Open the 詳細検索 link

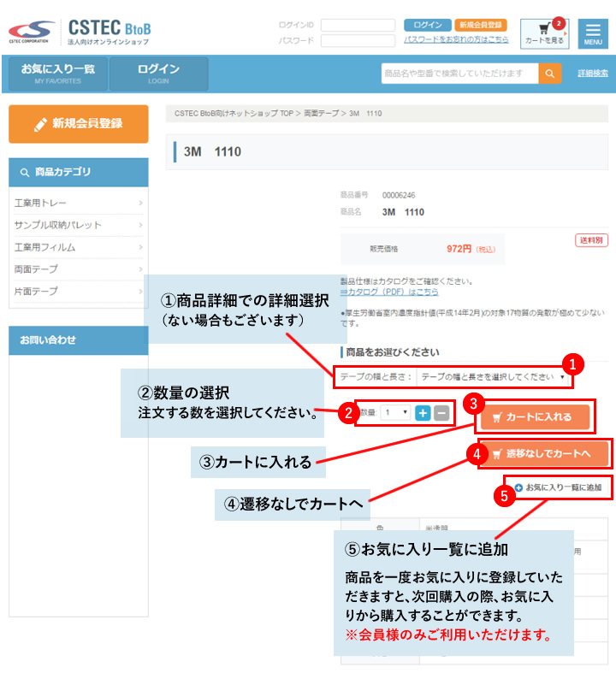pyautogui.click(x=592, y=74)
